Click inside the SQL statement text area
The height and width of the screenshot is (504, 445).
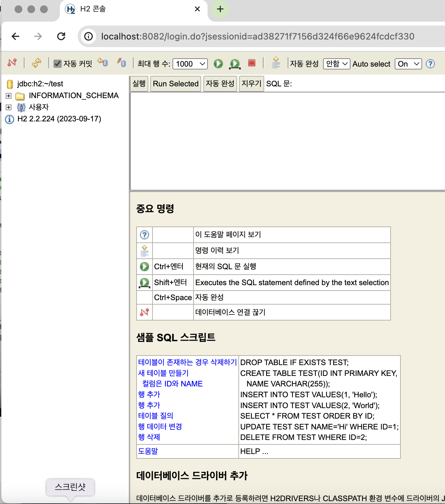point(287,141)
